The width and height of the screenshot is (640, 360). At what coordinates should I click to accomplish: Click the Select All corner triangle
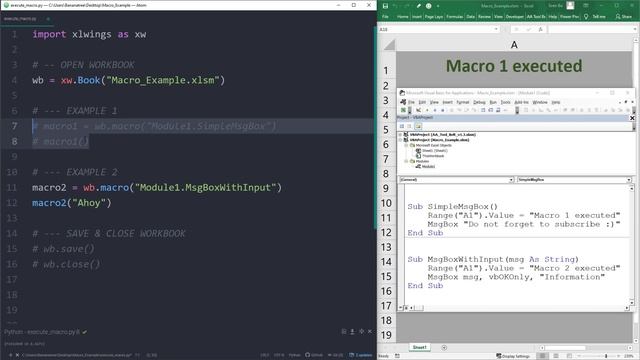pyautogui.click(x=390, y=45)
